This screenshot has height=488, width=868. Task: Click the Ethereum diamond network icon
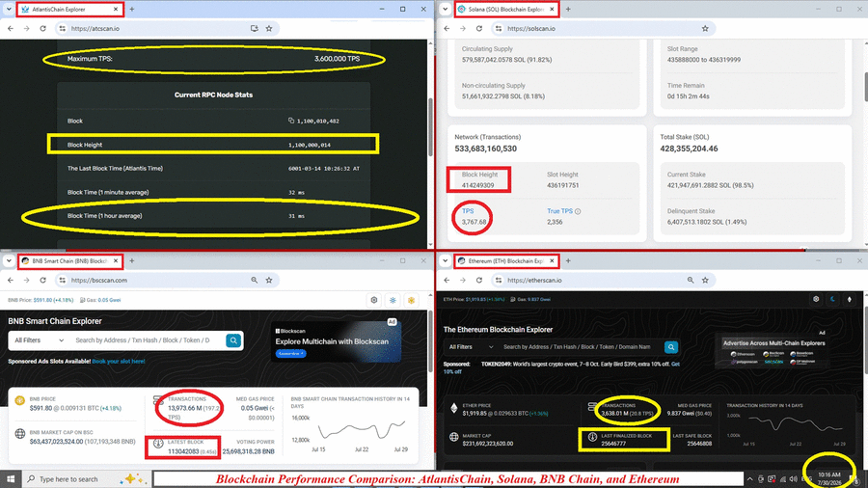[x=849, y=299]
